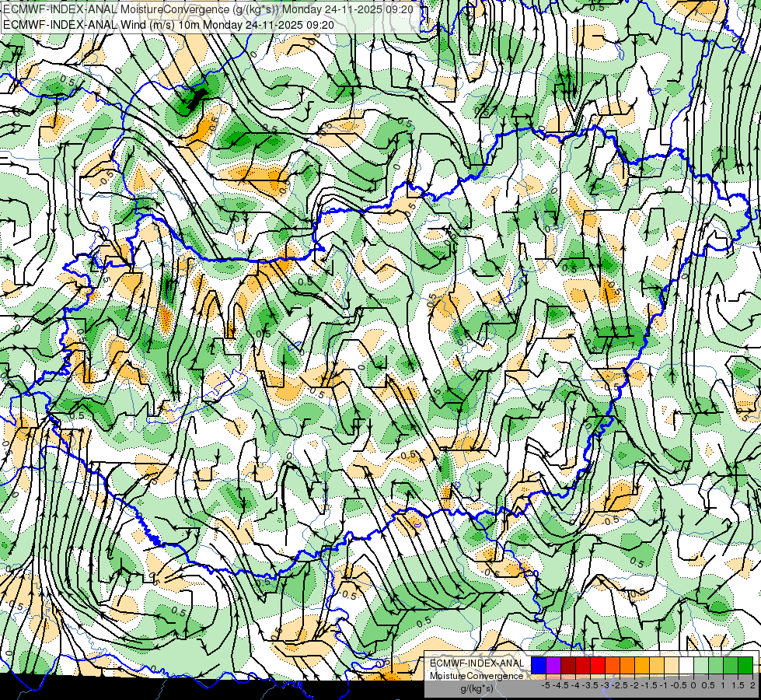761x700 pixels.
Task: Click the -3.5 tick label on legend scale
Action: click(591, 685)
